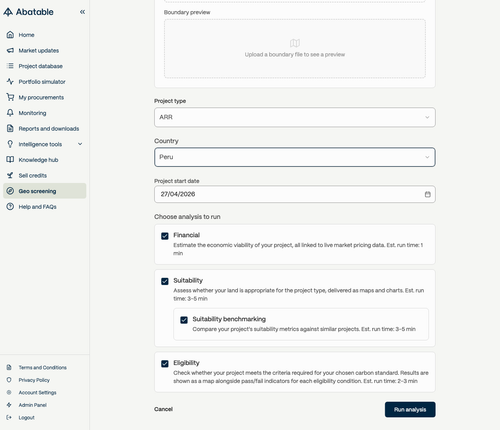The height and width of the screenshot is (430, 500).
Task: Uncheck the Suitability benchmarking checkbox
Action: pyautogui.click(x=184, y=320)
